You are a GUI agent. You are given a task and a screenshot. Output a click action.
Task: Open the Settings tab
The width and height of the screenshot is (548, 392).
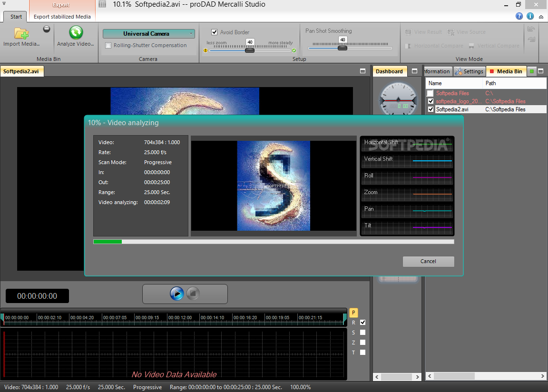tap(470, 71)
